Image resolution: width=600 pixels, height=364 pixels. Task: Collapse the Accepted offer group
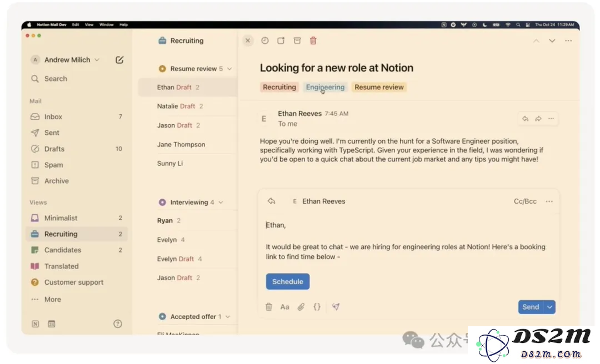point(228,317)
